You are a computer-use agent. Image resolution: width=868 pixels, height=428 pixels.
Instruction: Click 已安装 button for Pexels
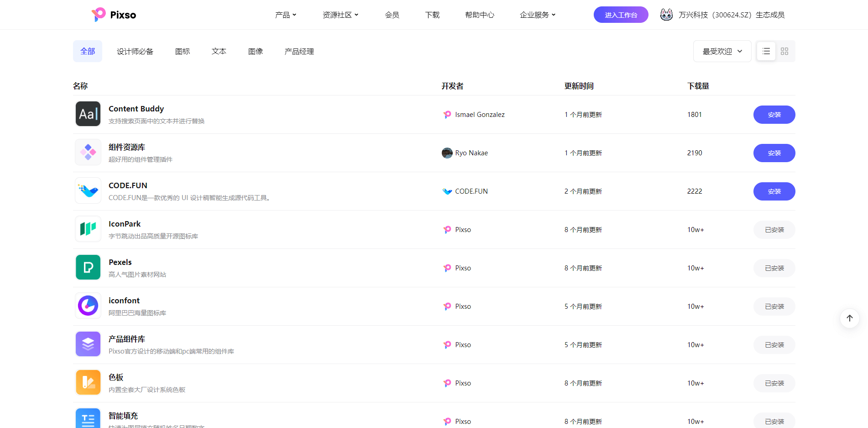tap(774, 268)
